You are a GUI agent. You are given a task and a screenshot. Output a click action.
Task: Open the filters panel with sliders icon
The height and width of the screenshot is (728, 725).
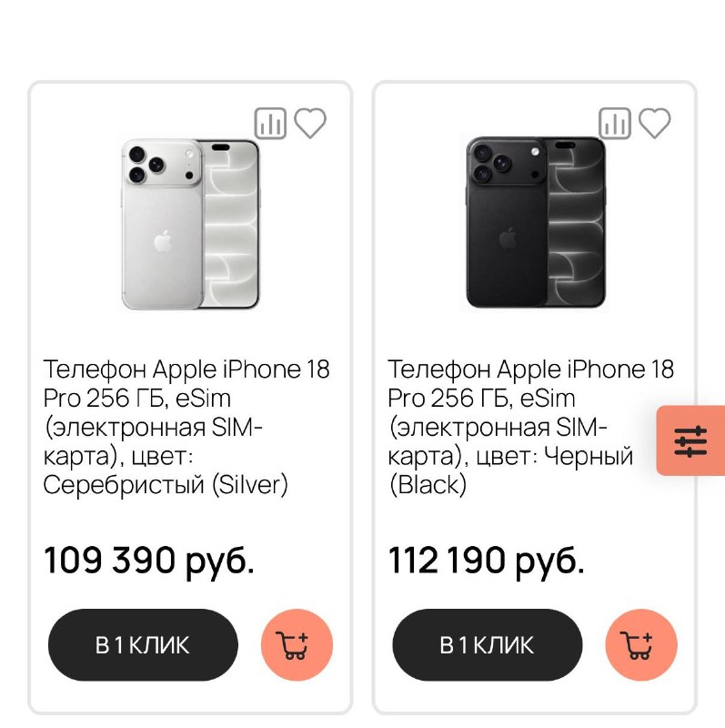point(690,440)
